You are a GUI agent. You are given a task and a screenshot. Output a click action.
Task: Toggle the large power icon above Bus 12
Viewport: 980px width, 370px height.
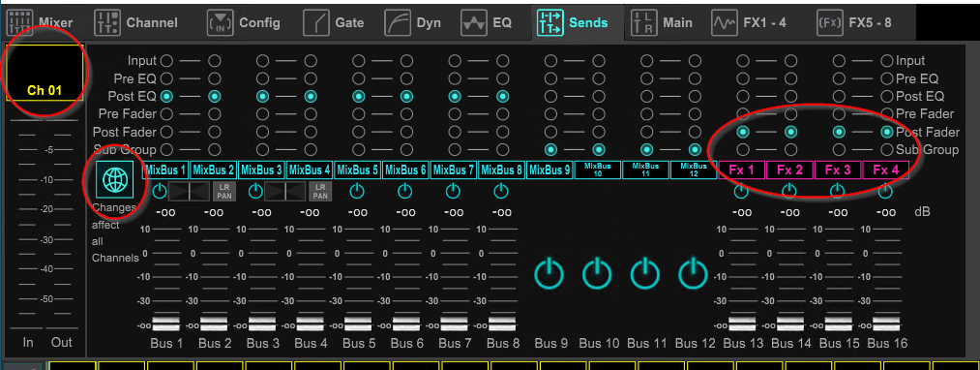click(693, 273)
